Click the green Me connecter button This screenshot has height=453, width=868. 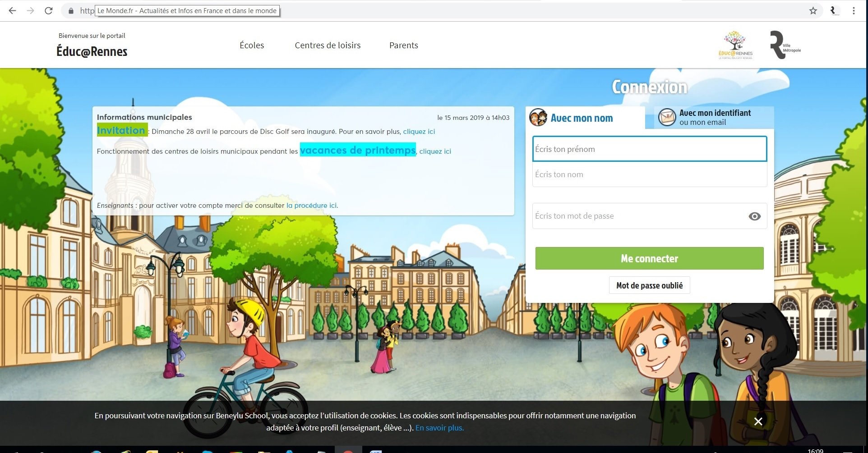pyautogui.click(x=649, y=258)
